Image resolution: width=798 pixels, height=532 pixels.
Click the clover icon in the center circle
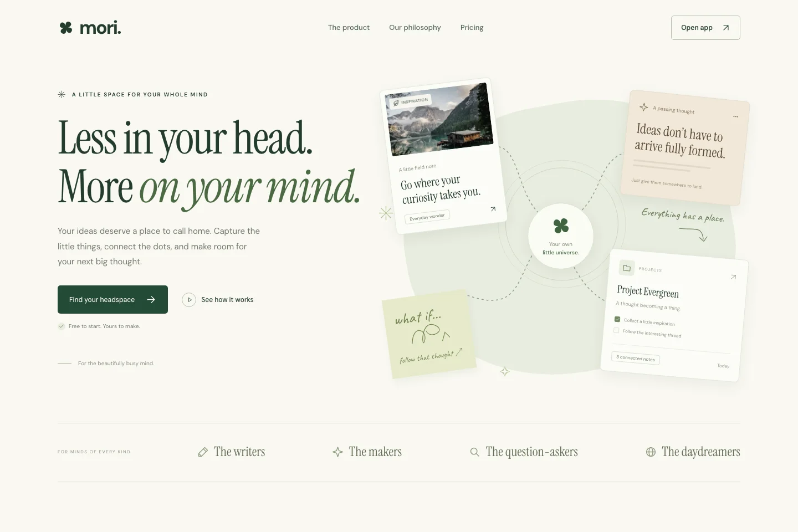[x=561, y=226]
